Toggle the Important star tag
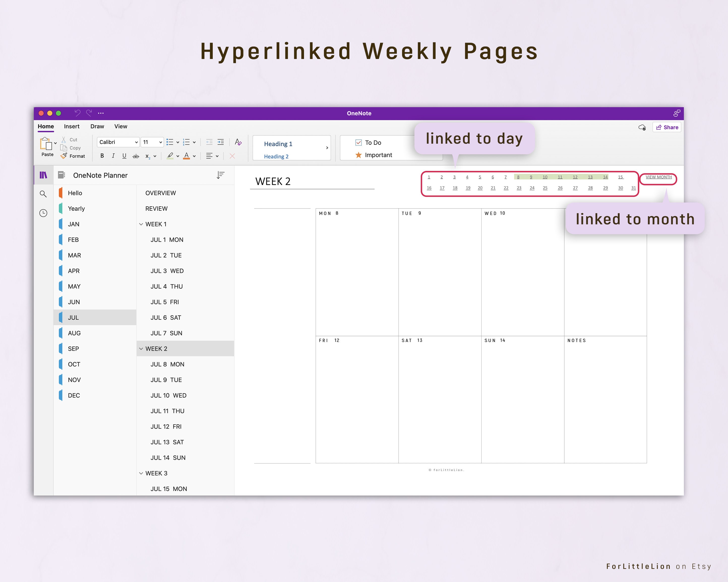The image size is (728, 582). click(359, 155)
